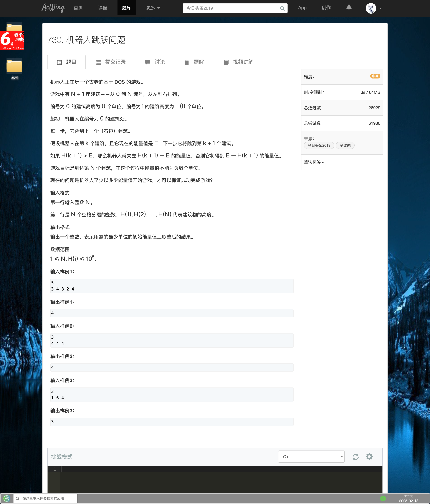
Task: Open the 应用 desktop folder
Action: pos(14,69)
